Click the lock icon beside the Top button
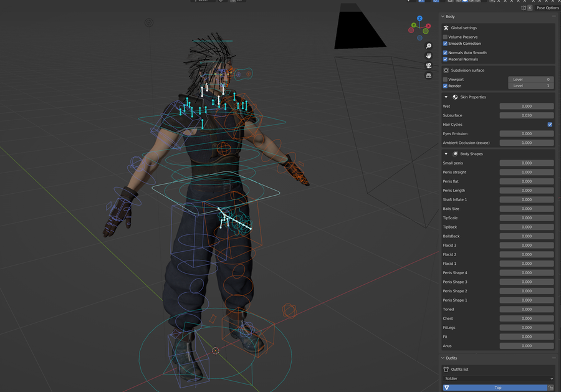 (x=550, y=388)
